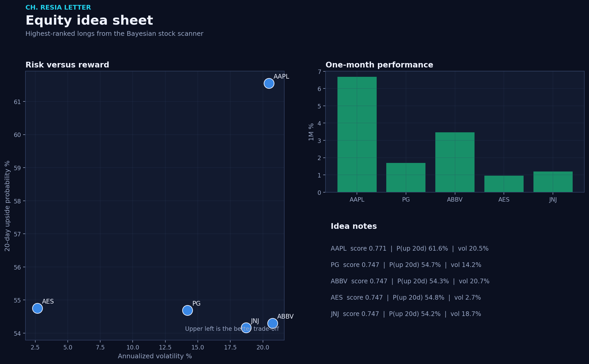Click the JNJ x-axis label under bars
Screen dimensions: 589x364
(553, 200)
